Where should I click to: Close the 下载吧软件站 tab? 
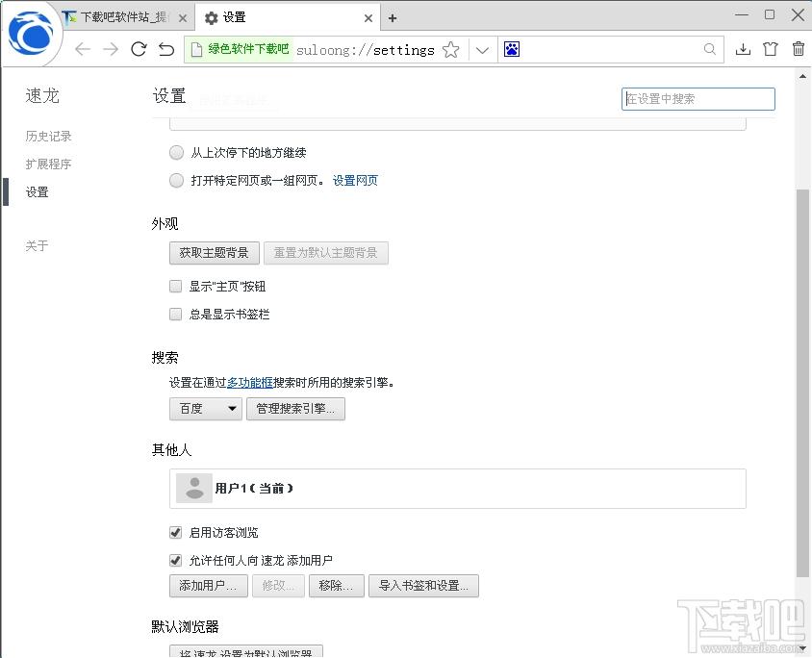point(183,18)
